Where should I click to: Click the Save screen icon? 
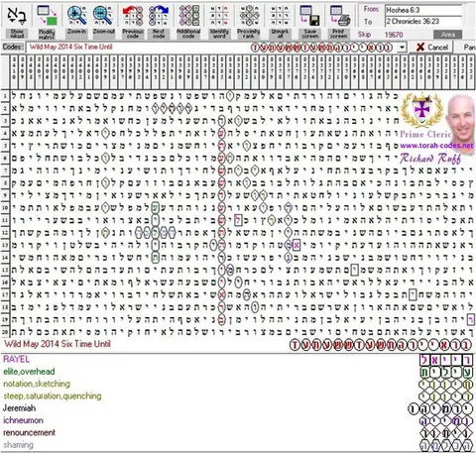coord(309,16)
